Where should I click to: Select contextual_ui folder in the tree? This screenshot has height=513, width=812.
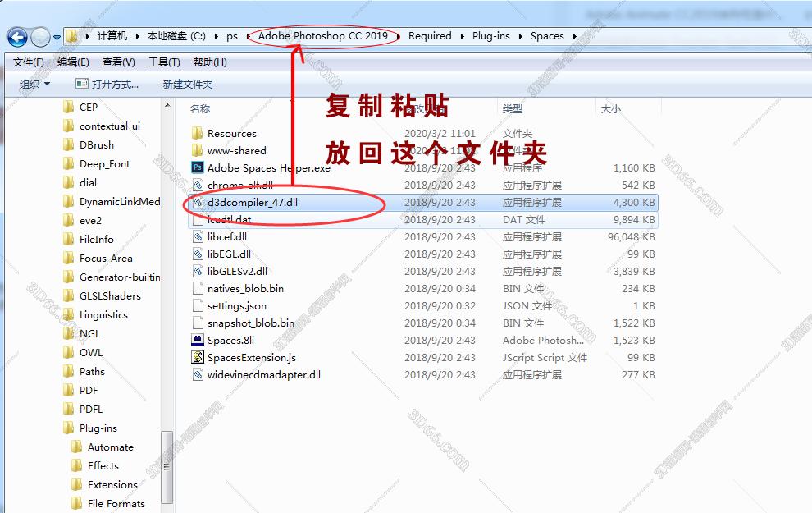[102, 126]
